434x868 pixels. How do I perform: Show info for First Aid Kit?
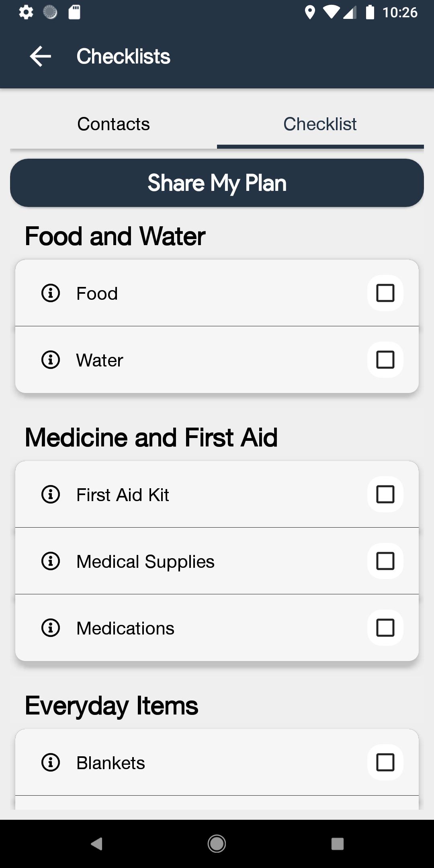pos(51,494)
